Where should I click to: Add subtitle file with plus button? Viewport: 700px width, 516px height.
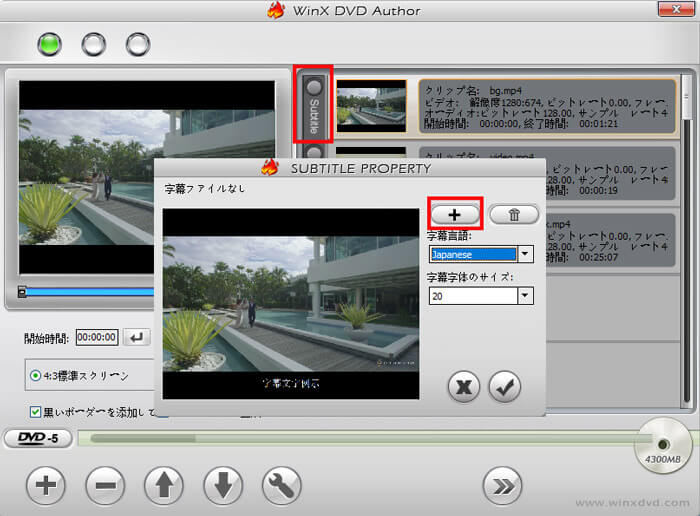454,215
